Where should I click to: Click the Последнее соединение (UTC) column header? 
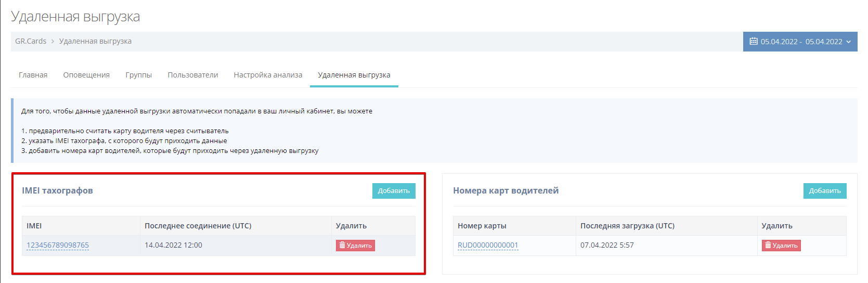[198, 226]
